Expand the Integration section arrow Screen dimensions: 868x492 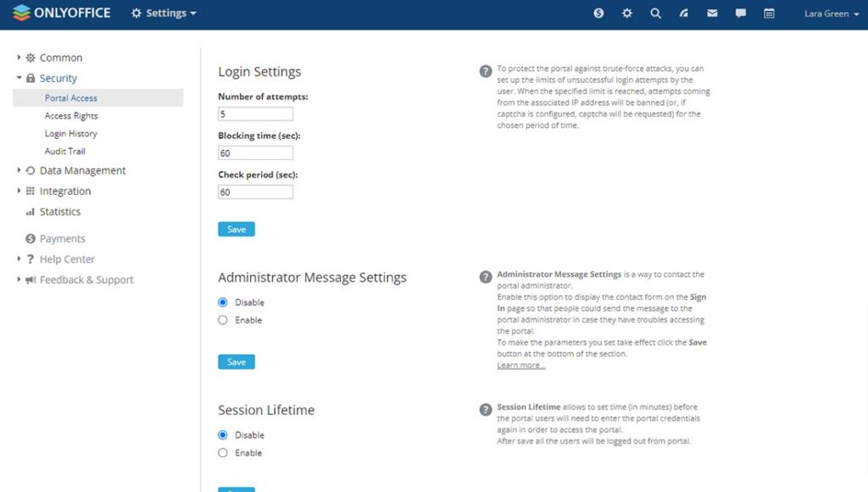[19, 191]
